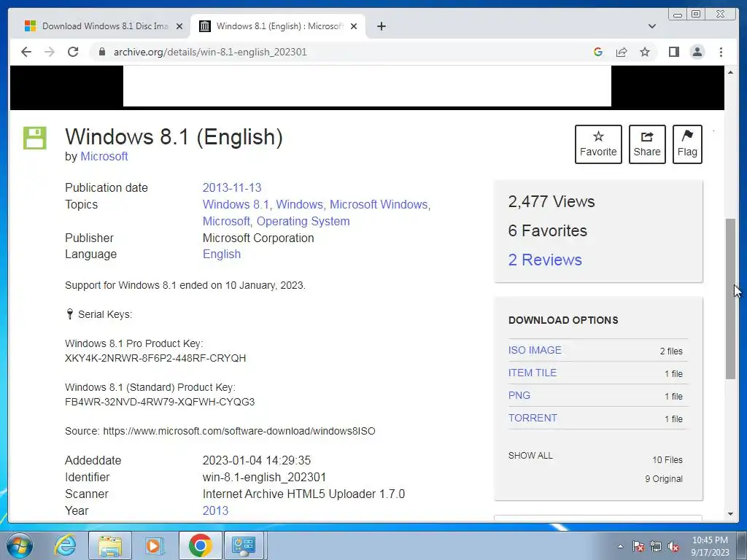This screenshot has width=747, height=560.
Task: Click the Source microsoft.com URL text
Action: [239, 431]
